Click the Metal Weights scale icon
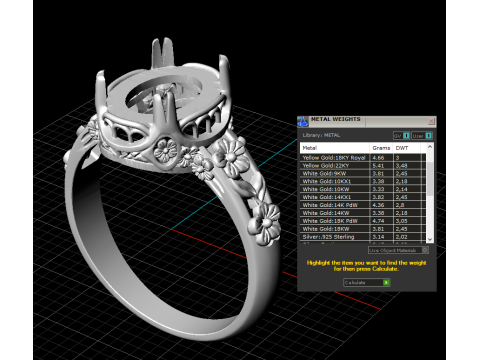The image size is (480, 360). point(302,122)
